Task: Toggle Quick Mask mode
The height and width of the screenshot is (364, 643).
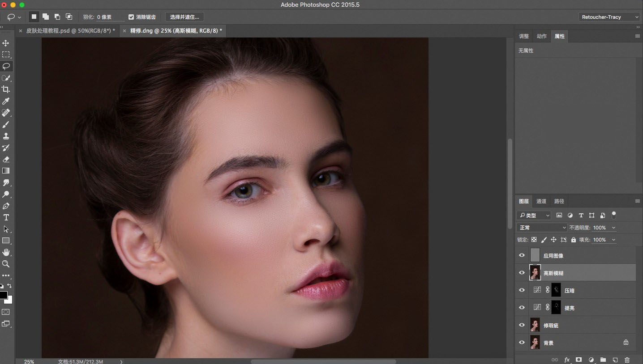Action: point(6,312)
